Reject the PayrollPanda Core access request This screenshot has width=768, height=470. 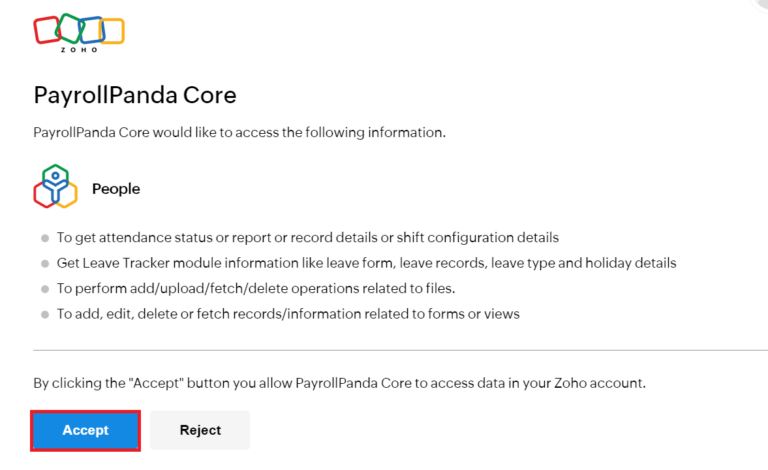(200, 430)
